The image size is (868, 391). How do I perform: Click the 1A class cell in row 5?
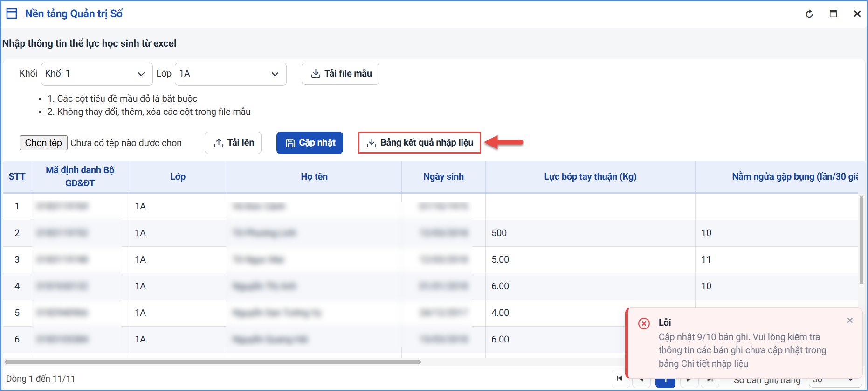(178, 313)
